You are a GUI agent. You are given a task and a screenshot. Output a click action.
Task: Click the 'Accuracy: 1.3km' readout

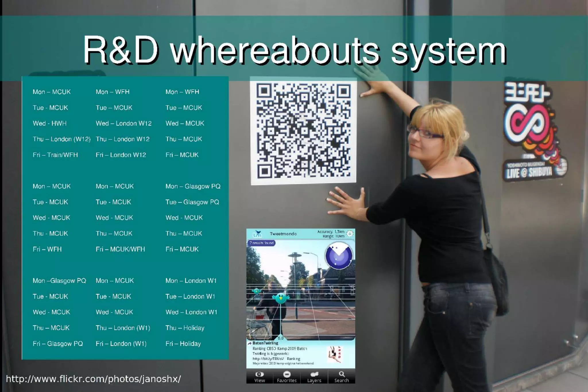point(330,232)
